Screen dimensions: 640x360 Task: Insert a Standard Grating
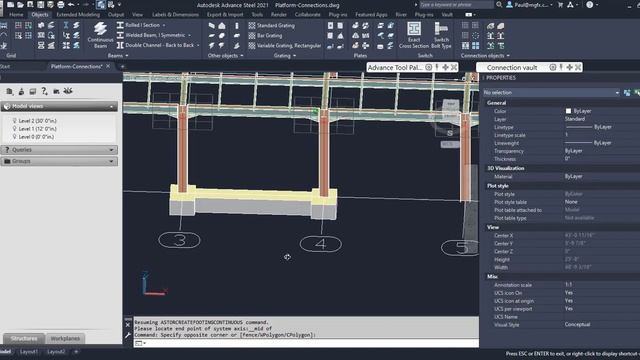pyautogui.click(x=271, y=25)
